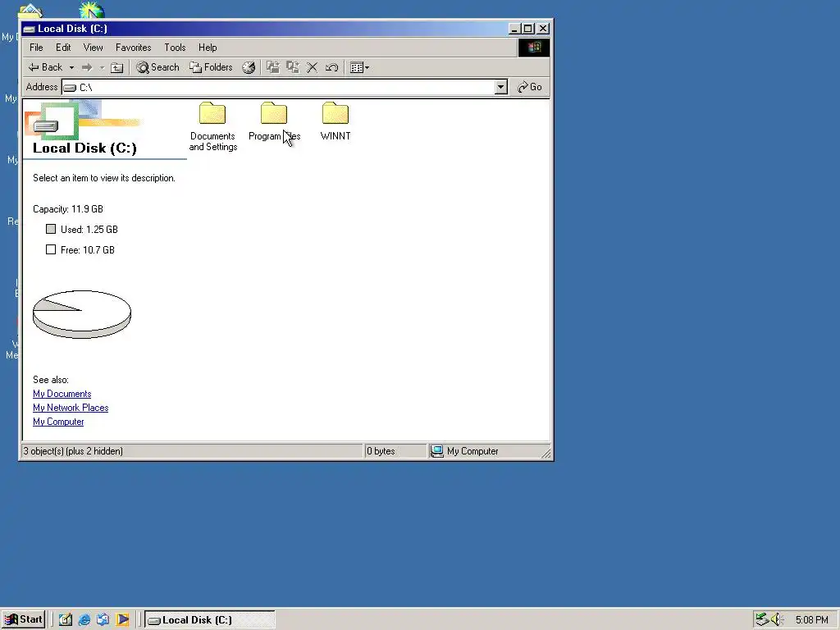
Task: Click the volume speaker tray icon
Action: 778,620
